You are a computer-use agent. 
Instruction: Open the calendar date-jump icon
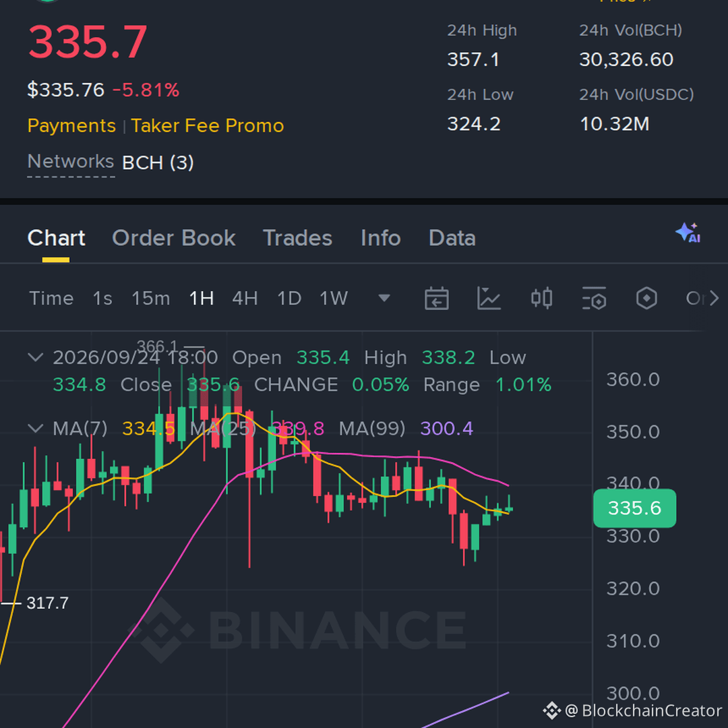[x=436, y=298]
